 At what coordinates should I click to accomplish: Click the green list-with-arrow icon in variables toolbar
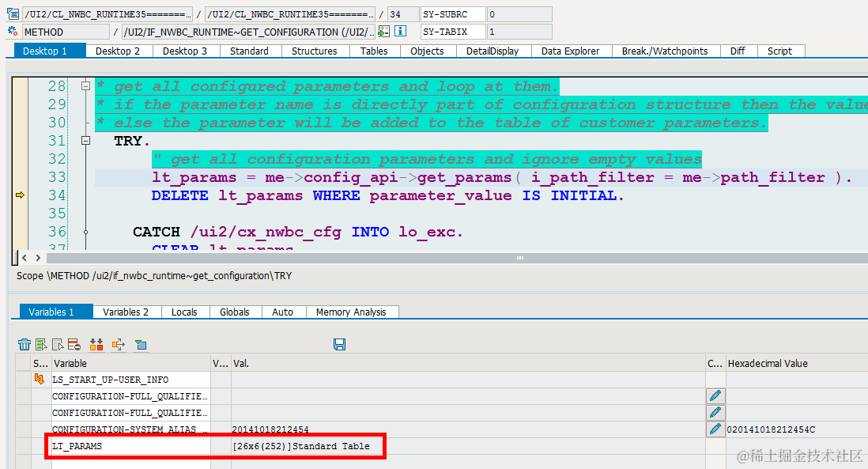tap(41, 344)
